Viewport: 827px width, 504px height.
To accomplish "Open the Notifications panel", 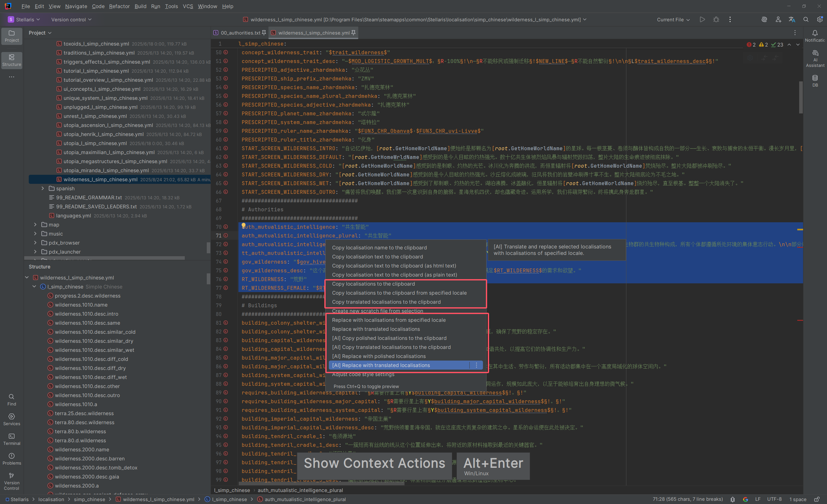I will [x=815, y=36].
